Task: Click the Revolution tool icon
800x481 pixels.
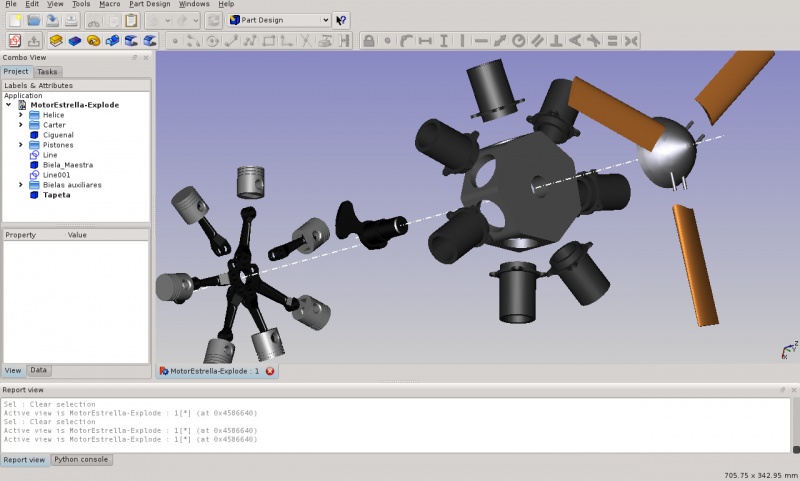Action: tap(93, 41)
